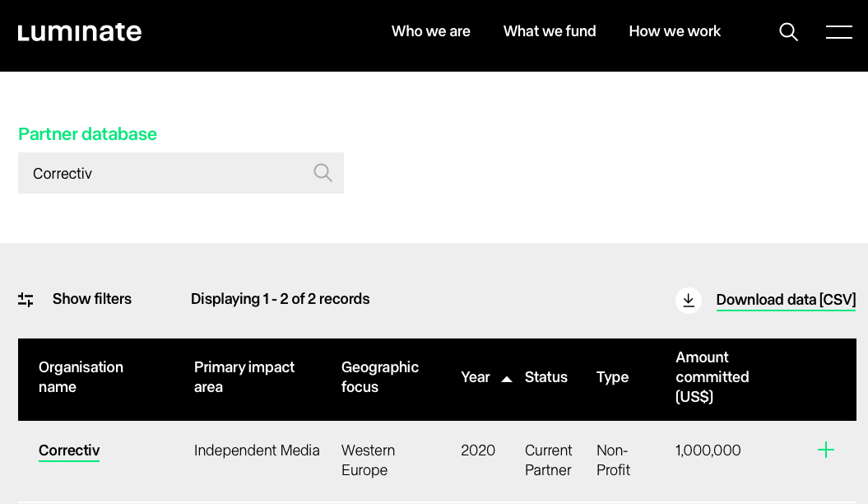The width and height of the screenshot is (868, 504).
Task: Open the Correctiv organisation link
Action: pyautogui.click(x=69, y=450)
